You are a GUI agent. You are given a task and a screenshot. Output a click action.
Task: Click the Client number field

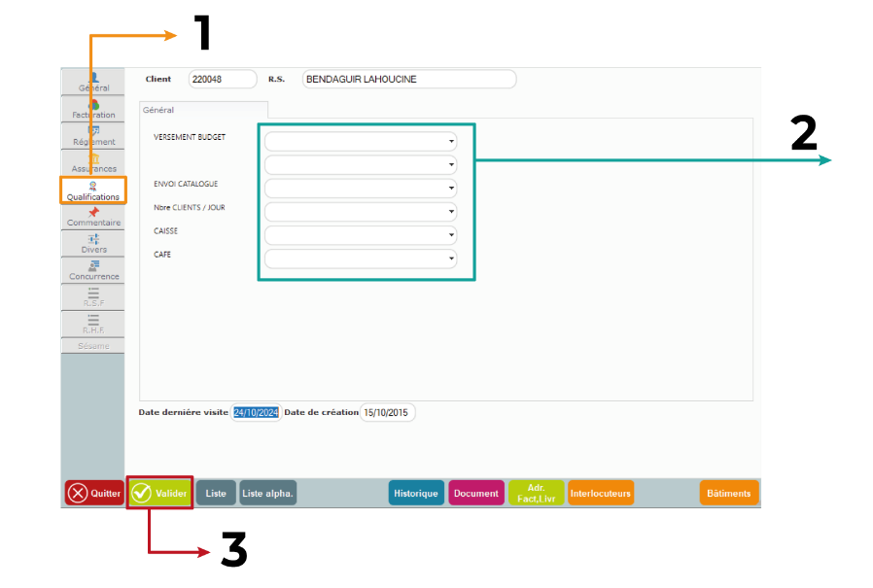click(x=223, y=79)
